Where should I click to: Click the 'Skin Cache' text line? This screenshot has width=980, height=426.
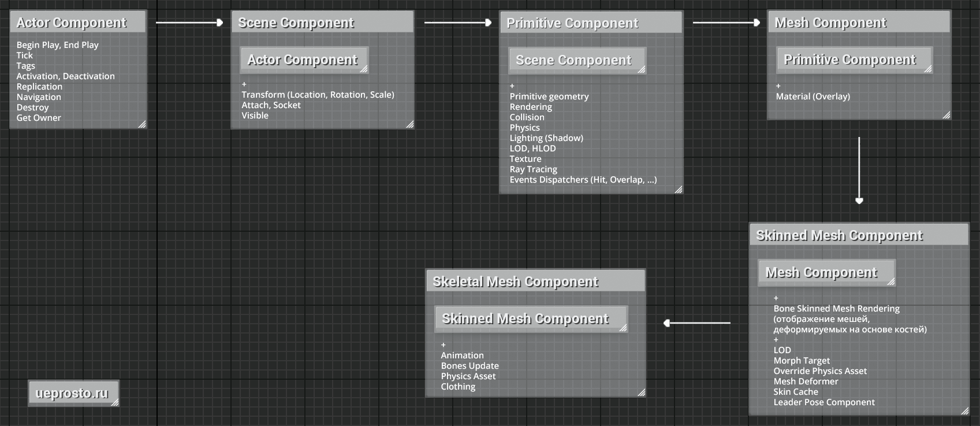coord(796,391)
